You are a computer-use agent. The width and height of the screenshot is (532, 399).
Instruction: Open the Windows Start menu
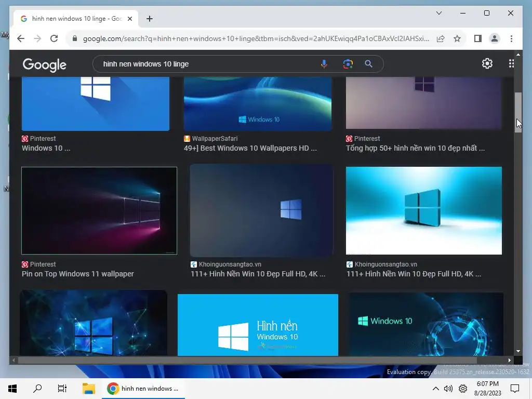tap(12, 389)
